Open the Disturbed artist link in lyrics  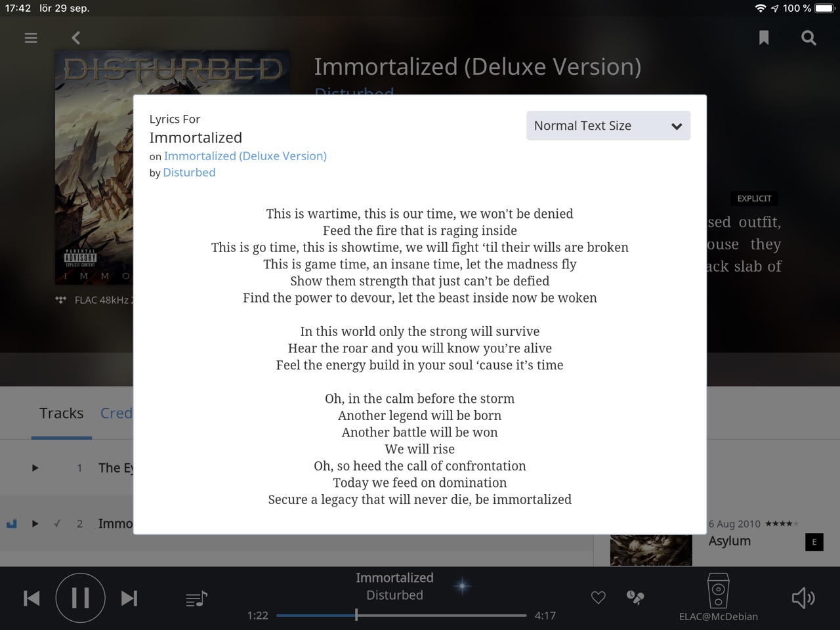point(189,173)
